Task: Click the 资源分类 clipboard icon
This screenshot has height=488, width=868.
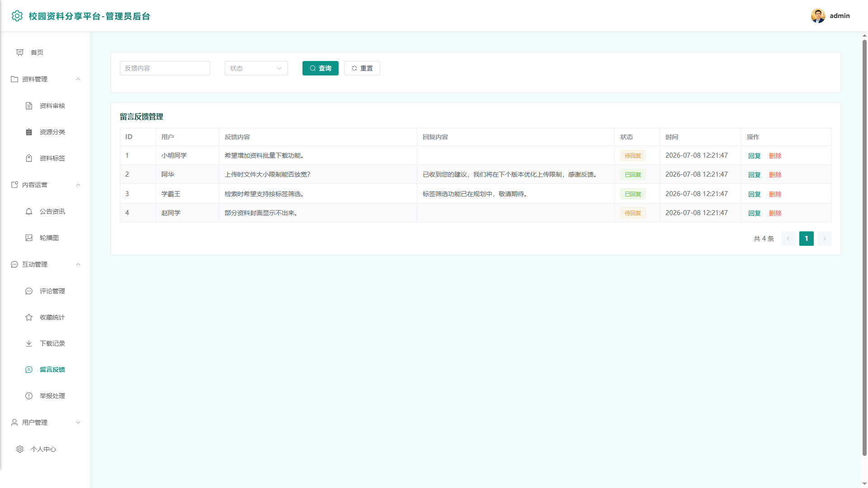Action: (x=29, y=132)
